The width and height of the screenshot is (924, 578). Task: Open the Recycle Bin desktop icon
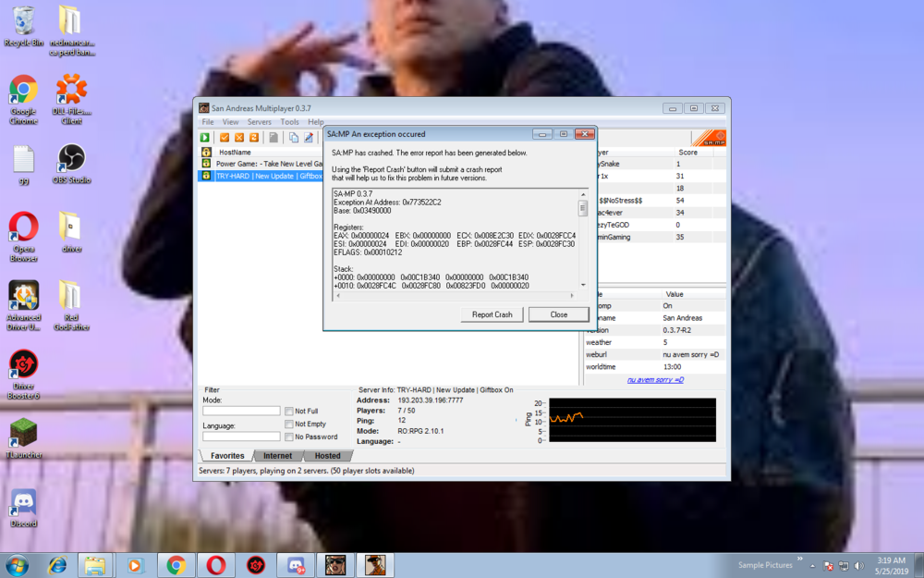tap(24, 26)
